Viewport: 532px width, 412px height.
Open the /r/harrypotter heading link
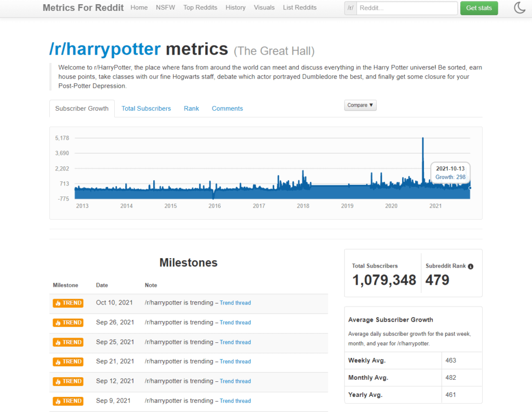(x=105, y=49)
